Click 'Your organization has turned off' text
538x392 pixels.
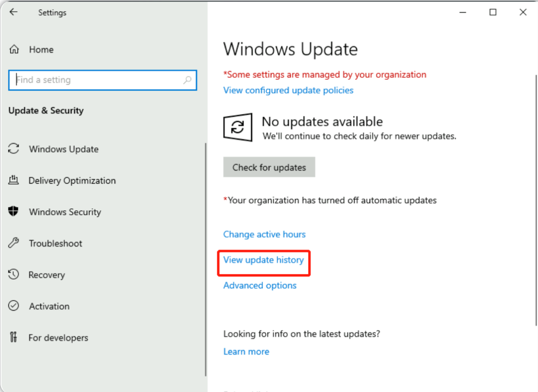point(330,200)
